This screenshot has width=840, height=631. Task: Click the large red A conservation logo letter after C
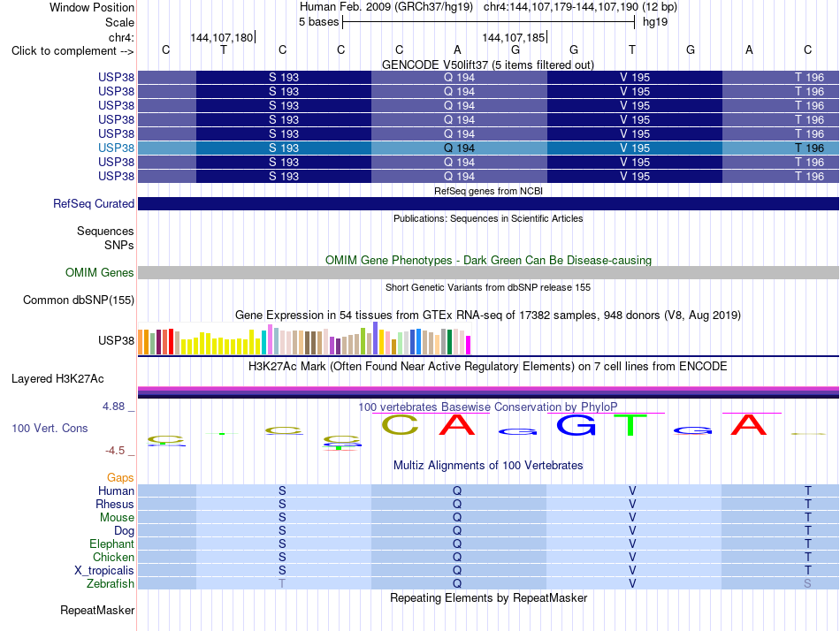(x=457, y=425)
